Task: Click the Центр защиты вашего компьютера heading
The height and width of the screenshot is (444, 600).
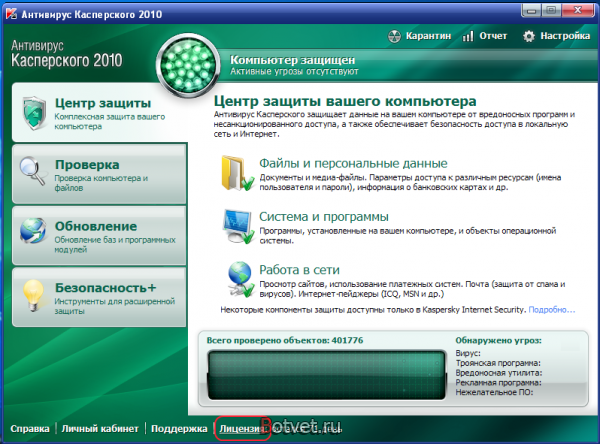Action: [x=345, y=101]
